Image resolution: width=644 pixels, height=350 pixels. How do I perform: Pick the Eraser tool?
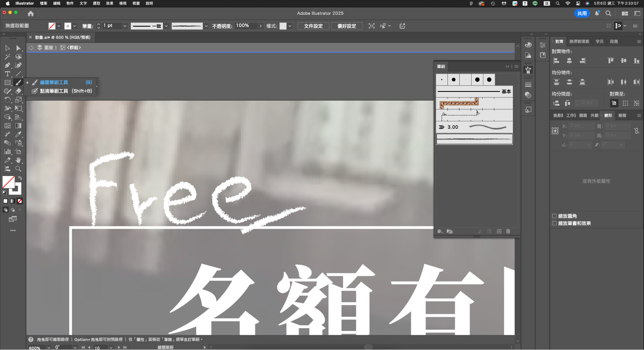pyautogui.click(x=18, y=91)
